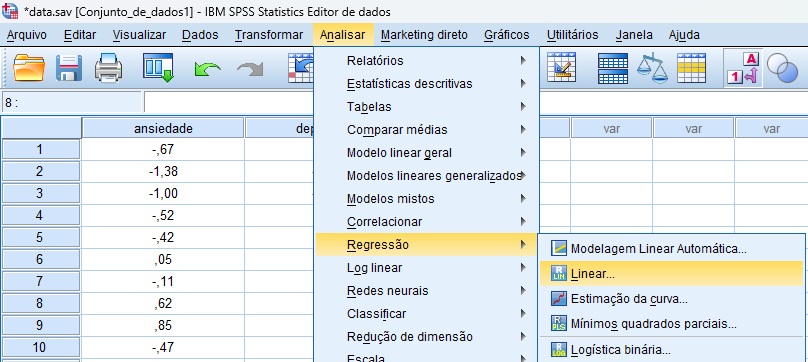Expand the Tabelas submenu
Viewport: 808px width, 362px height.
[426, 107]
